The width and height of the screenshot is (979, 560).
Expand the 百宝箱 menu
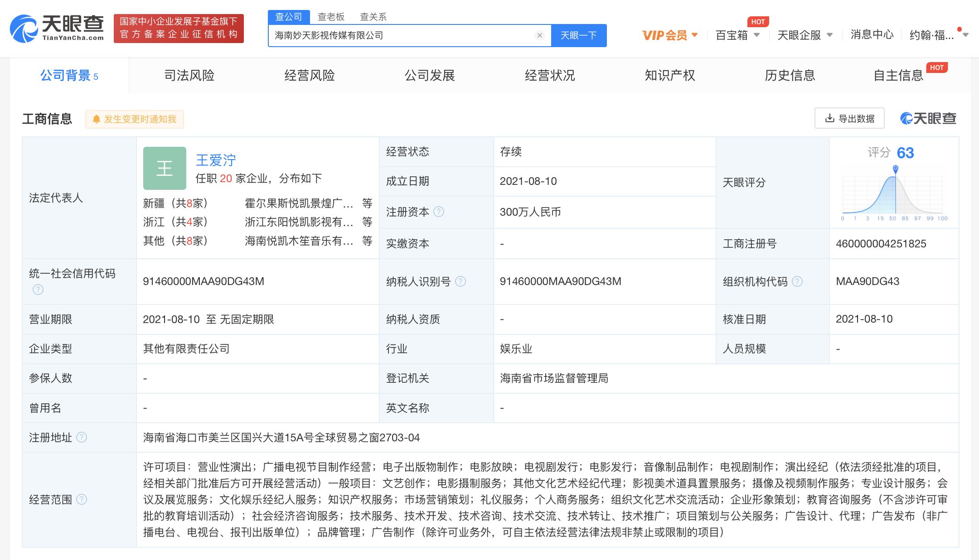click(x=737, y=35)
